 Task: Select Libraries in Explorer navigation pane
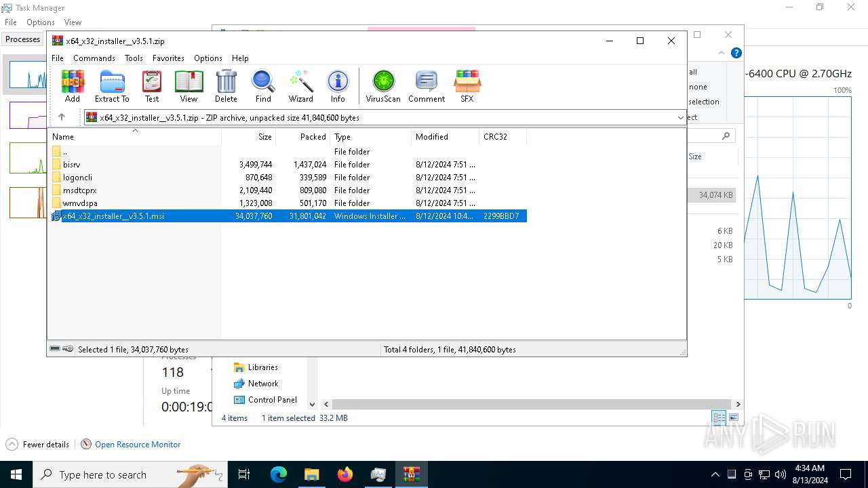[256, 367]
